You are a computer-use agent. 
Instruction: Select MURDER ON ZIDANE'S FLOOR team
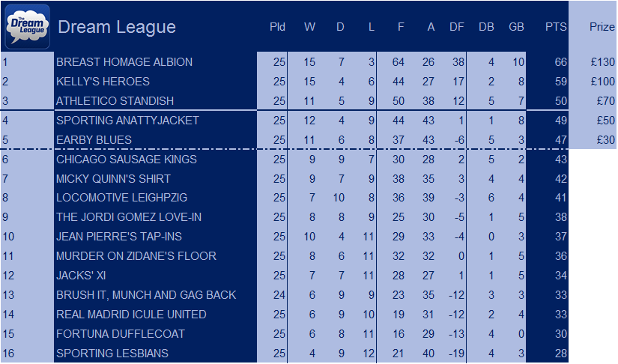[x=136, y=256]
